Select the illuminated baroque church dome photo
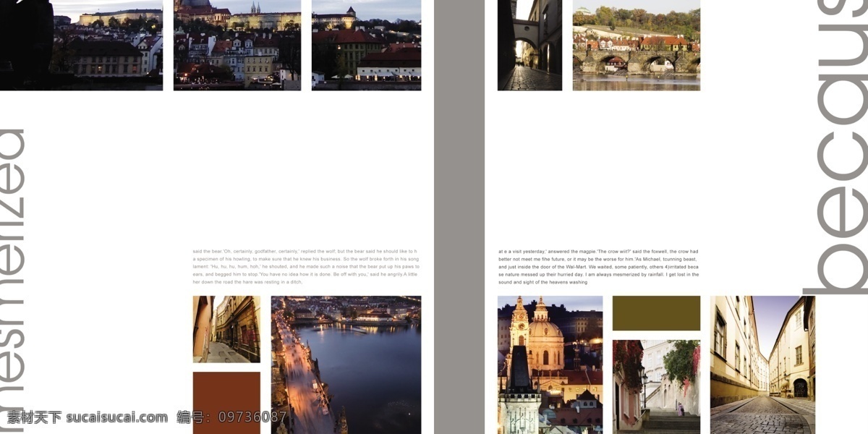 tap(550, 365)
